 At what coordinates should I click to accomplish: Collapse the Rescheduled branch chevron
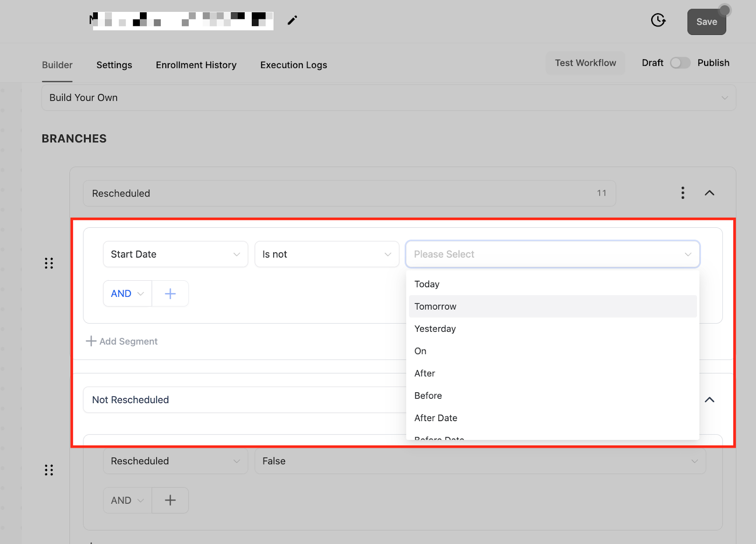point(709,193)
